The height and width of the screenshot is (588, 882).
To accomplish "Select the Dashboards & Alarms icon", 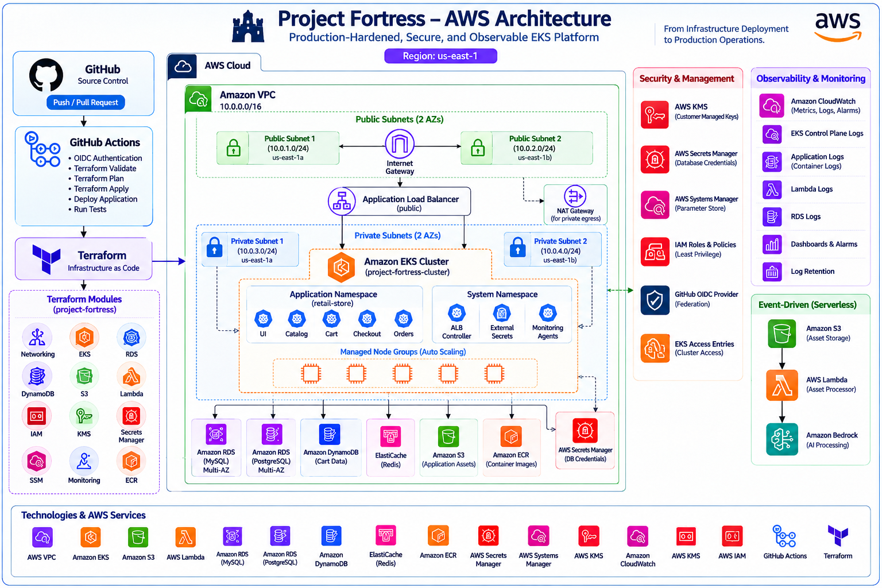I will (x=772, y=245).
